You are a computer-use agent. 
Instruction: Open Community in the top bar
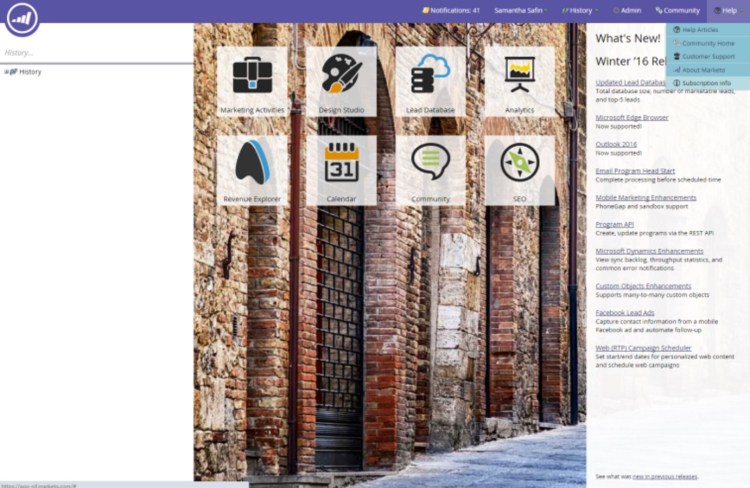click(x=677, y=10)
